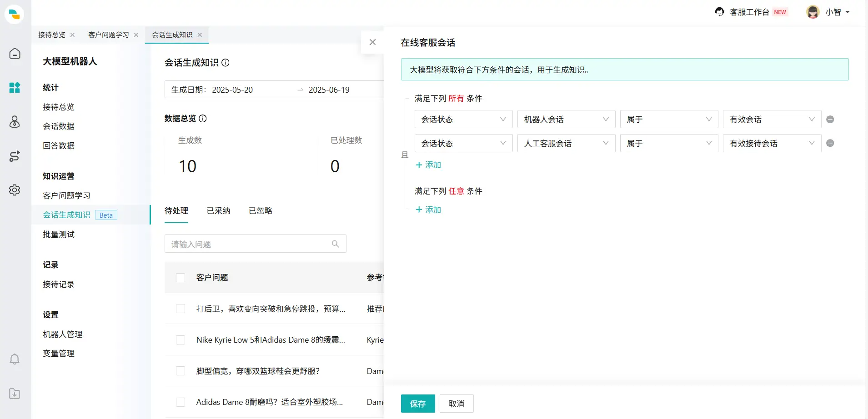
Task: Select the 已采纳 tab
Action: (218, 211)
